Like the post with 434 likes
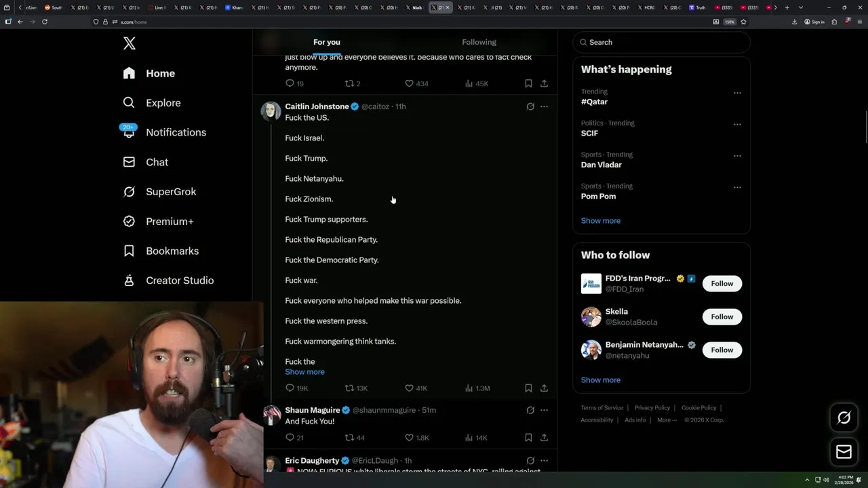This screenshot has height=488, width=868. click(416, 83)
